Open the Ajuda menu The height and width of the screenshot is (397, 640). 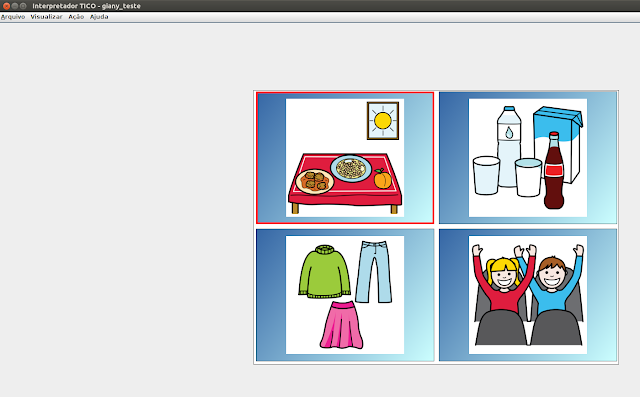coord(99,17)
